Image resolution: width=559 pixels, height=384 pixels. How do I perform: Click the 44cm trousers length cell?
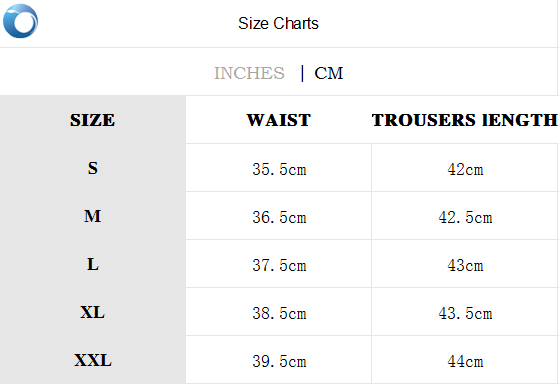[x=465, y=361]
